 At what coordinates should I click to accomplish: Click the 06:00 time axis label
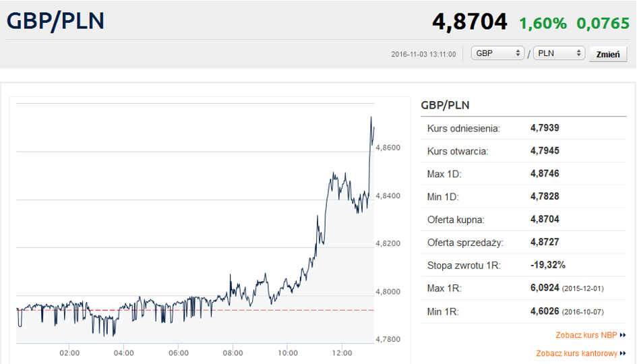click(x=179, y=353)
